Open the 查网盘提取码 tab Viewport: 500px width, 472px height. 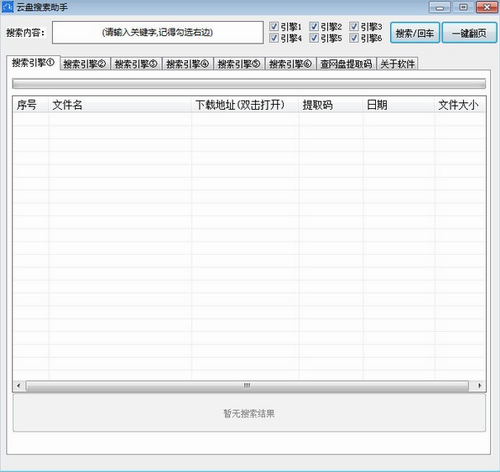346,64
